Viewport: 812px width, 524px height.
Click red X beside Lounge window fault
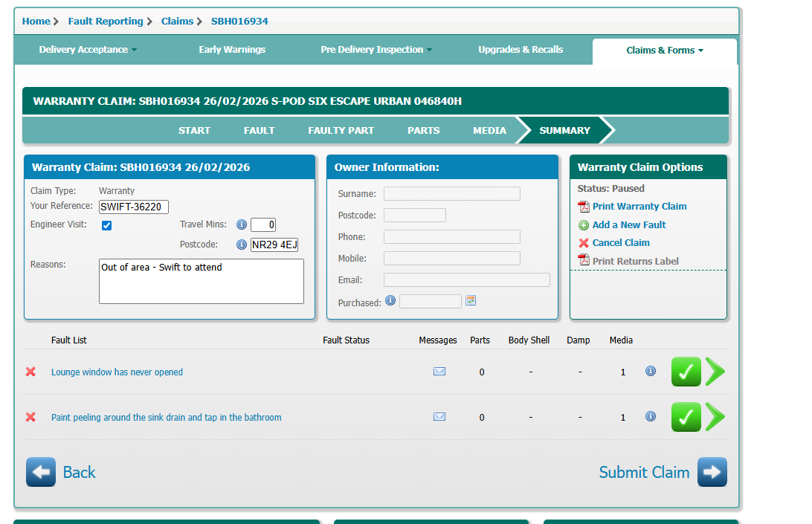point(30,372)
